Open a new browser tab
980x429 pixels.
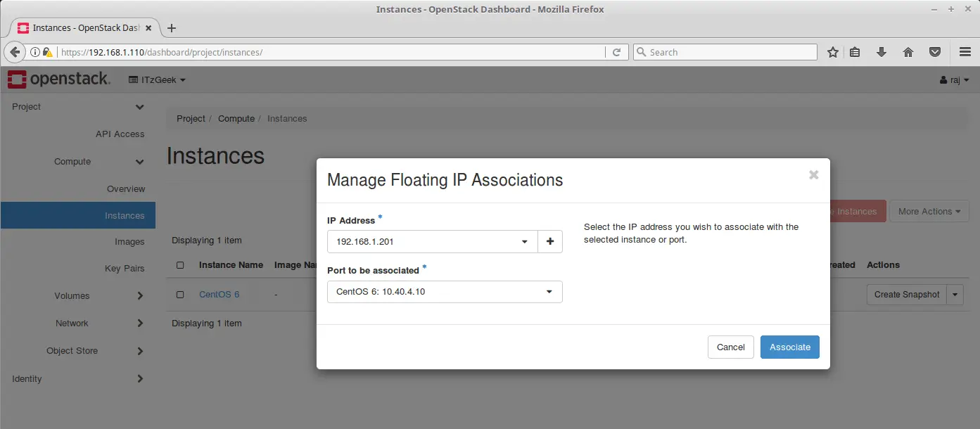(x=172, y=28)
